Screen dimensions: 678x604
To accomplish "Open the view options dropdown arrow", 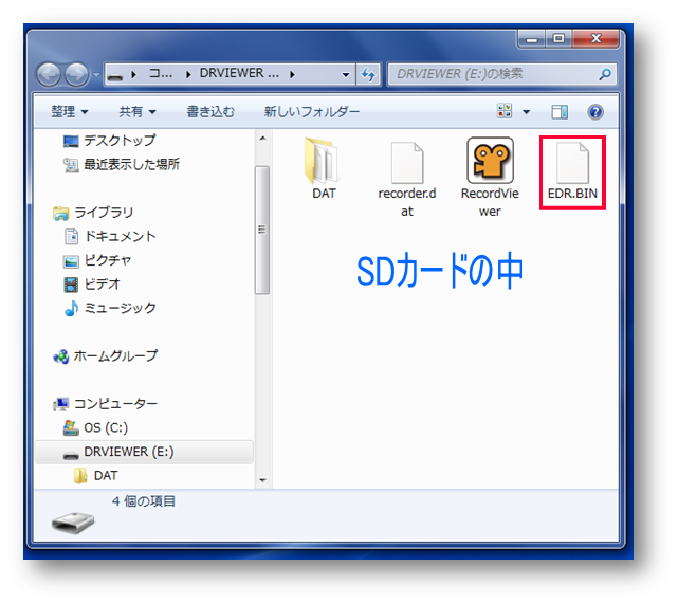I will click(527, 112).
